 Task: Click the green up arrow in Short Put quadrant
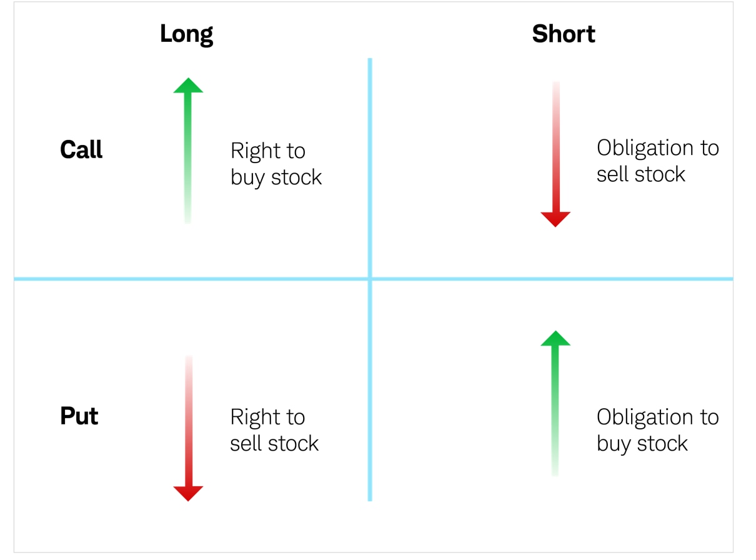pyautogui.click(x=555, y=400)
